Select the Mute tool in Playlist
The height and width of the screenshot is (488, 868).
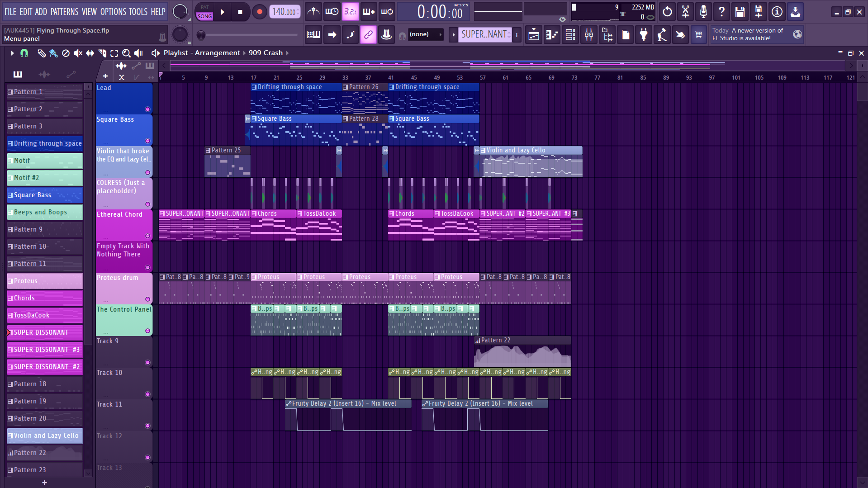pos(78,53)
